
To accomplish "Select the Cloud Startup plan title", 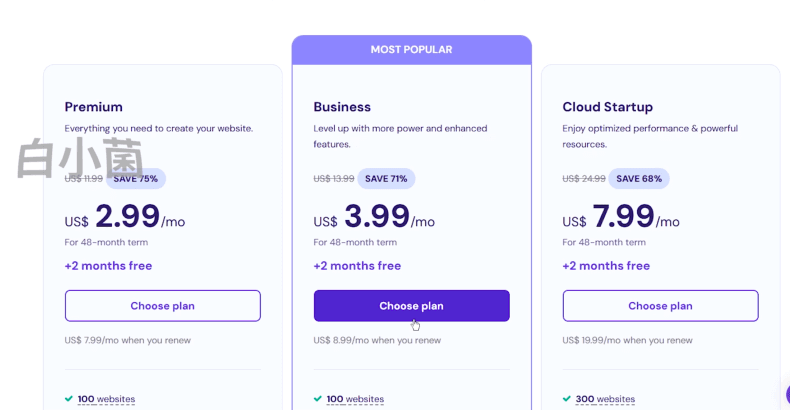I will click(608, 107).
